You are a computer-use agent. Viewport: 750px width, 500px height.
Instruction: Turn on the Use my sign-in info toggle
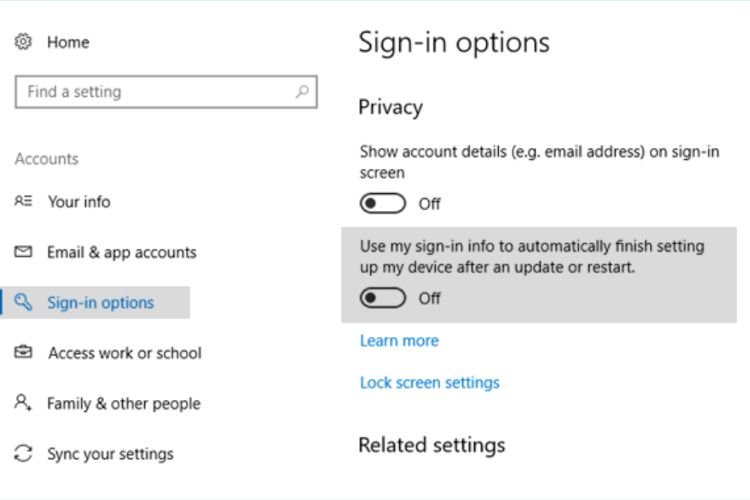pos(383,298)
